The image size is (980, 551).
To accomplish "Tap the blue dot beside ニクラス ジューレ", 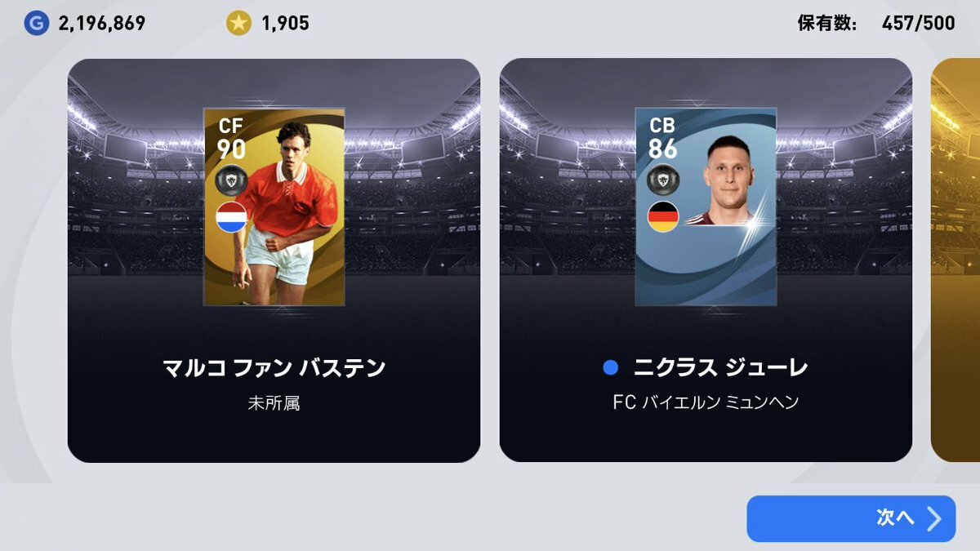I will click(x=610, y=369).
